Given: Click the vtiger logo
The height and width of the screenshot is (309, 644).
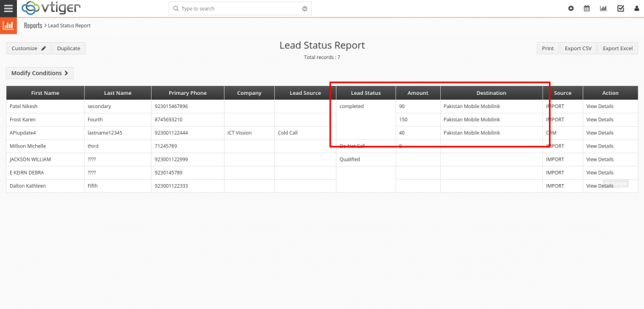Looking at the screenshot, I should tap(52, 9).
